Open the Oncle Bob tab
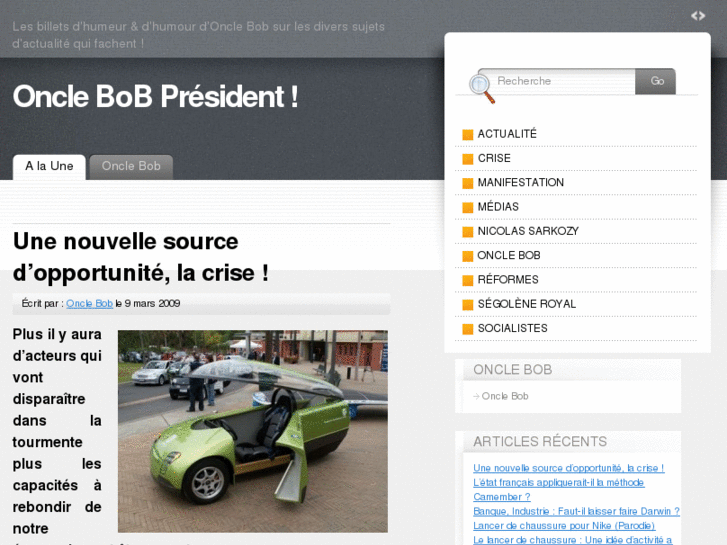 pos(131,167)
